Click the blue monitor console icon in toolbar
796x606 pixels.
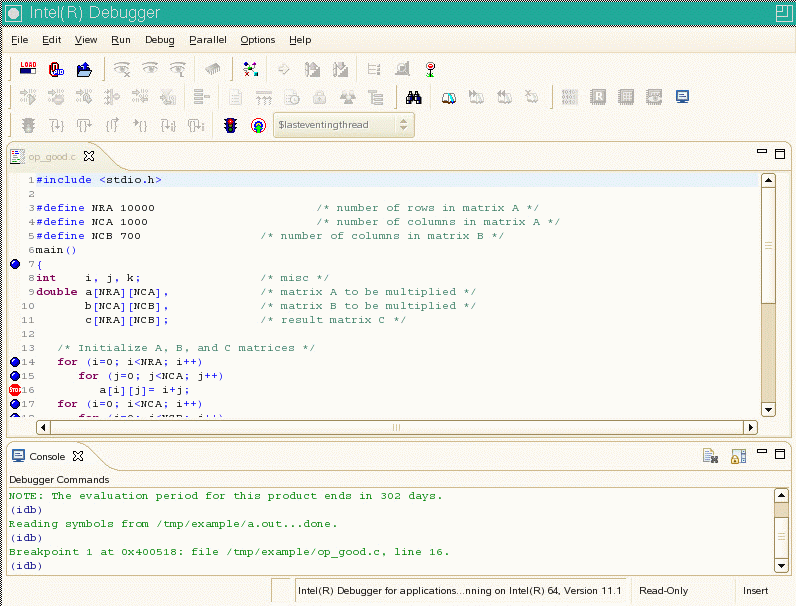click(682, 96)
